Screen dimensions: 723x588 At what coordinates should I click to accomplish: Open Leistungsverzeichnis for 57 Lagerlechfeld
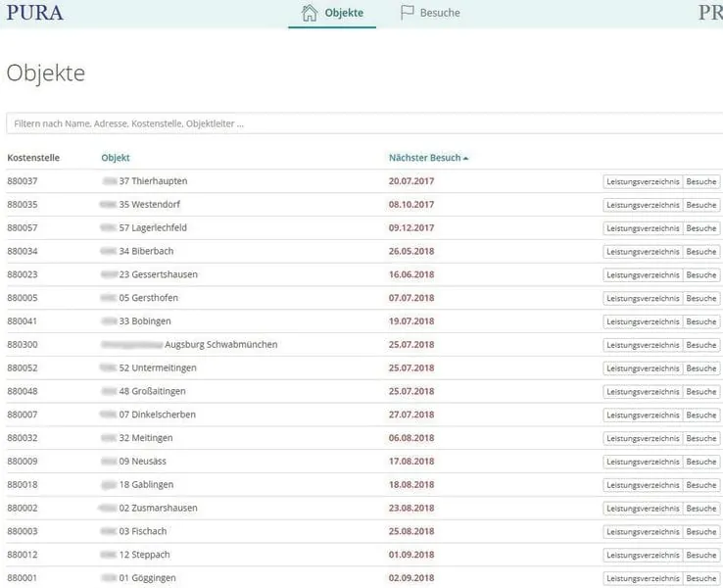click(x=642, y=228)
